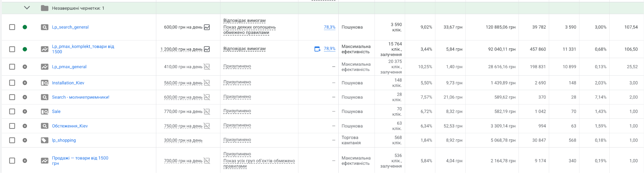This screenshot has width=644, height=173.
Task: Click search icon beside Search - молниеприемники!
Action: pos(45,97)
